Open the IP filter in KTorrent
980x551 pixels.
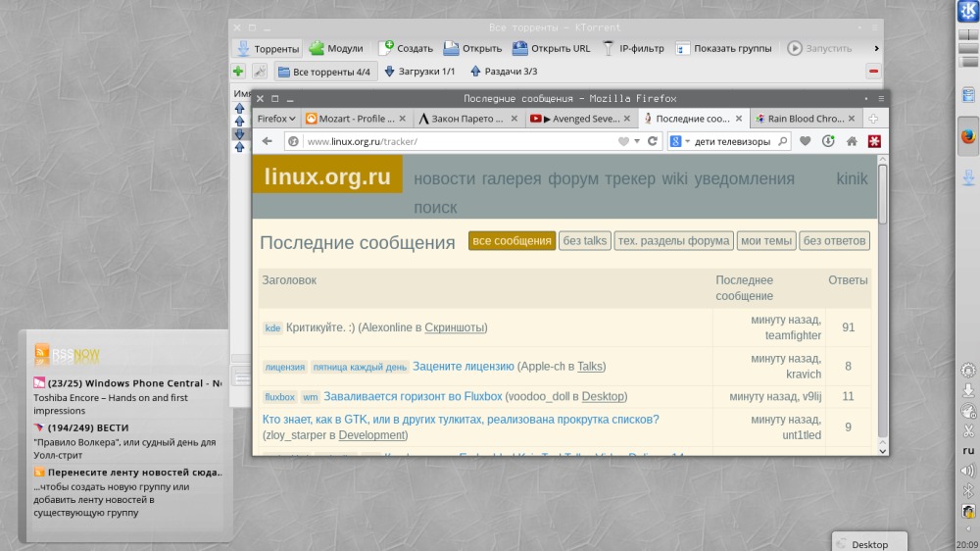[633, 48]
